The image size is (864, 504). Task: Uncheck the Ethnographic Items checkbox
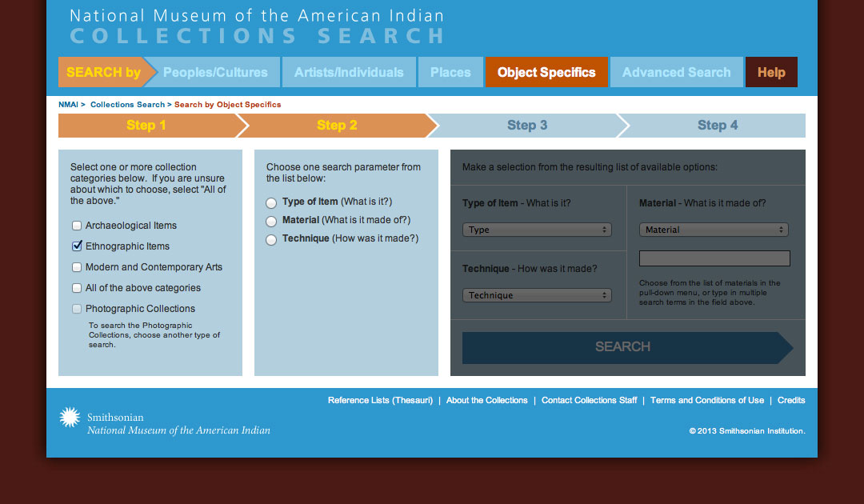coord(78,246)
